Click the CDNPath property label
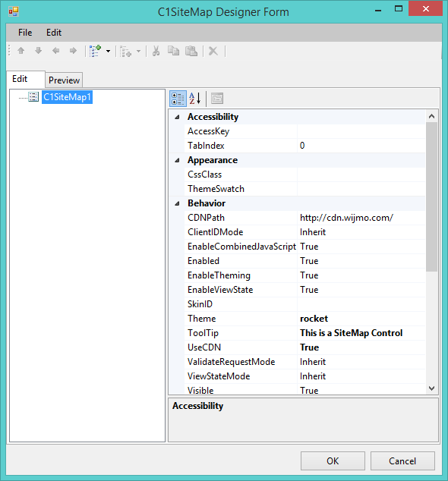 click(206, 218)
